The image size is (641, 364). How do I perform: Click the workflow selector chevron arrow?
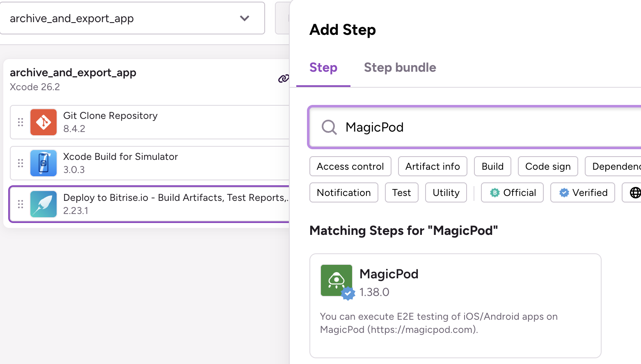(x=245, y=18)
